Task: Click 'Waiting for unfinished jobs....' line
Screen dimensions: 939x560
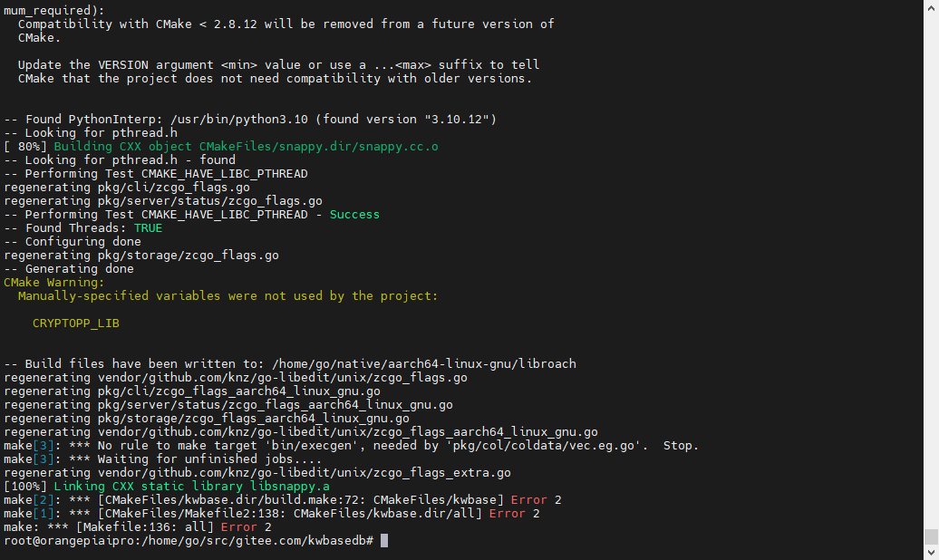Action: tap(162, 459)
